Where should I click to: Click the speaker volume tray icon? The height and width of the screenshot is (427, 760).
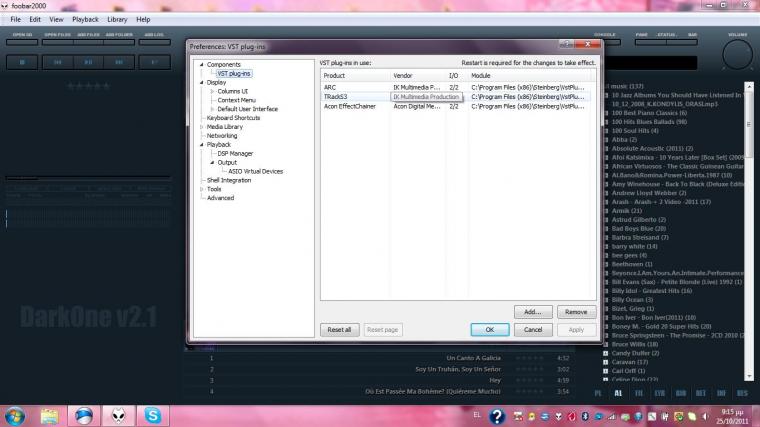coord(705,416)
